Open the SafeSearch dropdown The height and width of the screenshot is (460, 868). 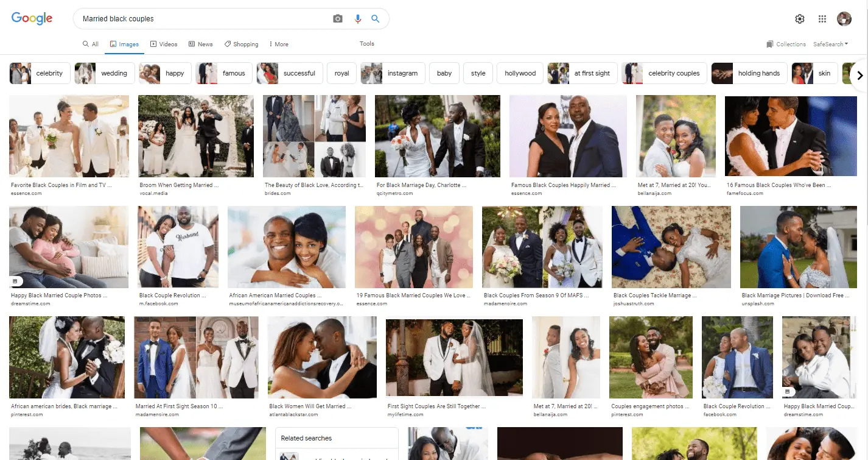(x=830, y=43)
